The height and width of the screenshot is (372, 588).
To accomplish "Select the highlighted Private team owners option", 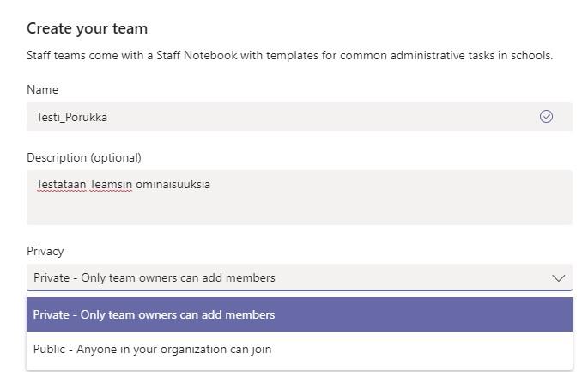I will pyautogui.click(x=300, y=314).
